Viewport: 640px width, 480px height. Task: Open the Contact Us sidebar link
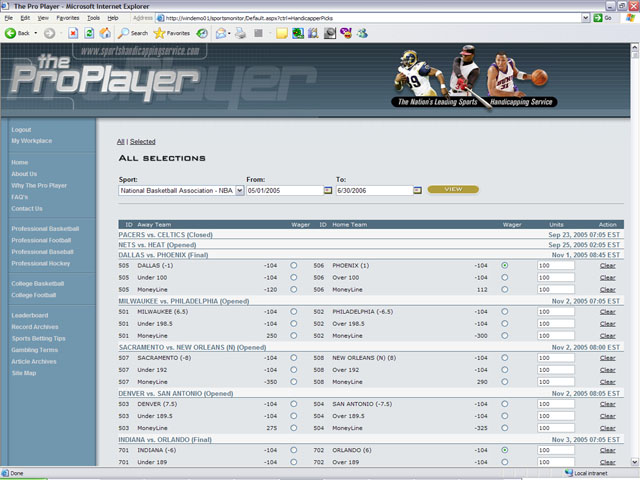tap(27, 209)
